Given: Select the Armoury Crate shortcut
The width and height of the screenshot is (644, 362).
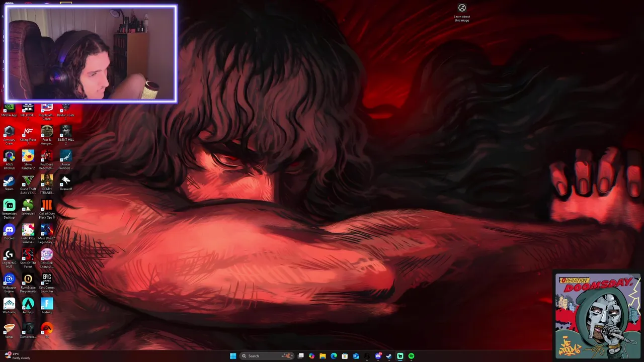Looking at the screenshot, I should pos(9,135).
